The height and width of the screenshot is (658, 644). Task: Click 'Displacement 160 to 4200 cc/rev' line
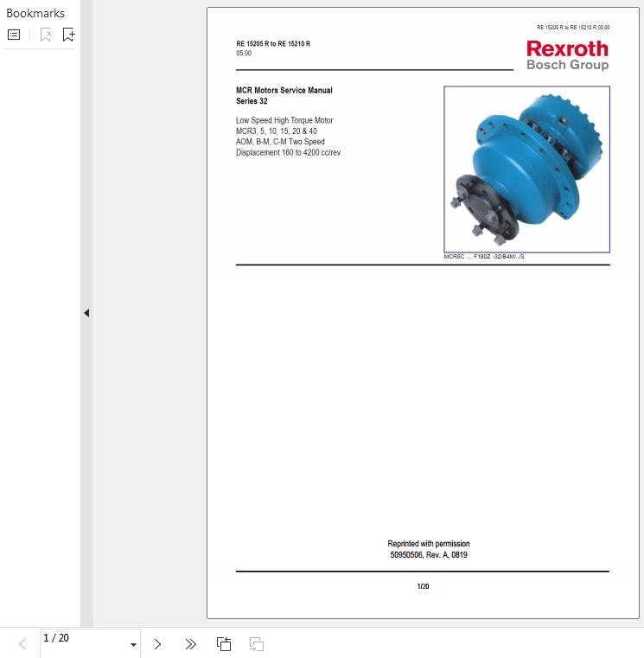coord(288,153)
